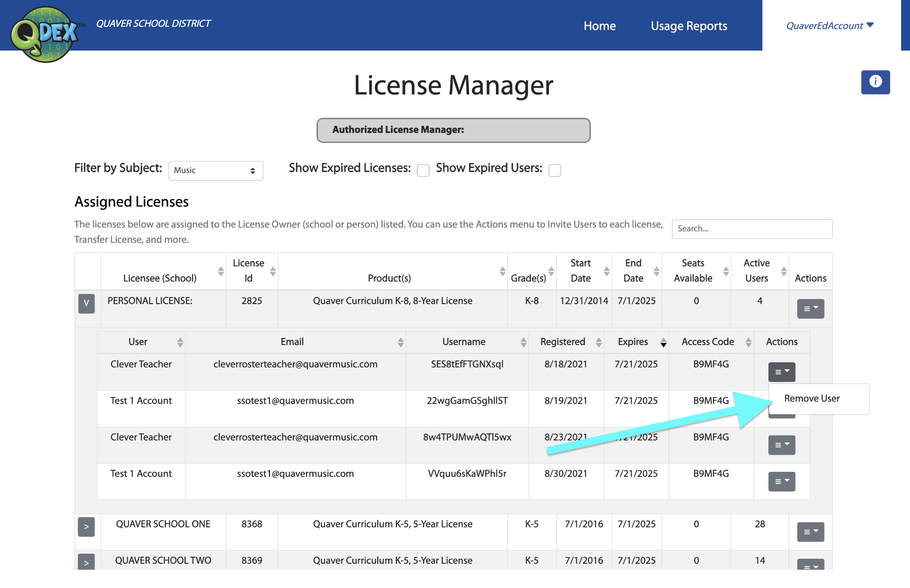This screenshot has width=910, height=588.
Task: Open actions menu for username 8w4TPUMwAQTl5wx
Action: (782, 445)
